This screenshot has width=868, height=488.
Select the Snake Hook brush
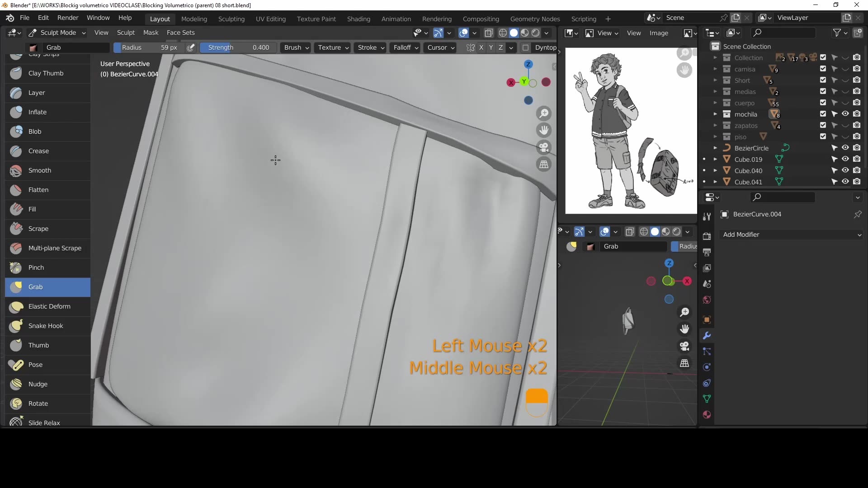(x=46, y=326)
